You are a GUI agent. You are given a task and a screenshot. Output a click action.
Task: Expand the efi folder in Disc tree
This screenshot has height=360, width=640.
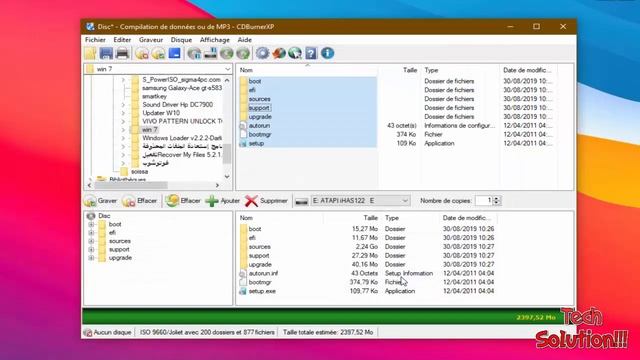91,233
